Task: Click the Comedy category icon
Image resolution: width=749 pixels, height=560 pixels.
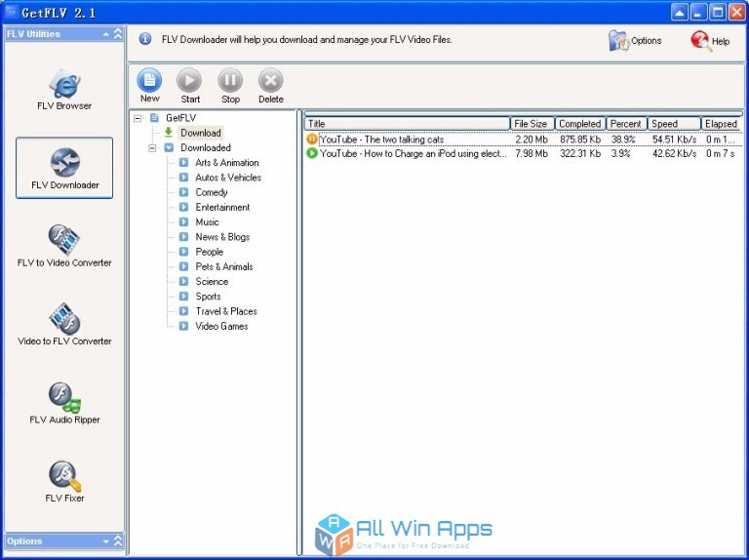Action: [x=183, y=192]
